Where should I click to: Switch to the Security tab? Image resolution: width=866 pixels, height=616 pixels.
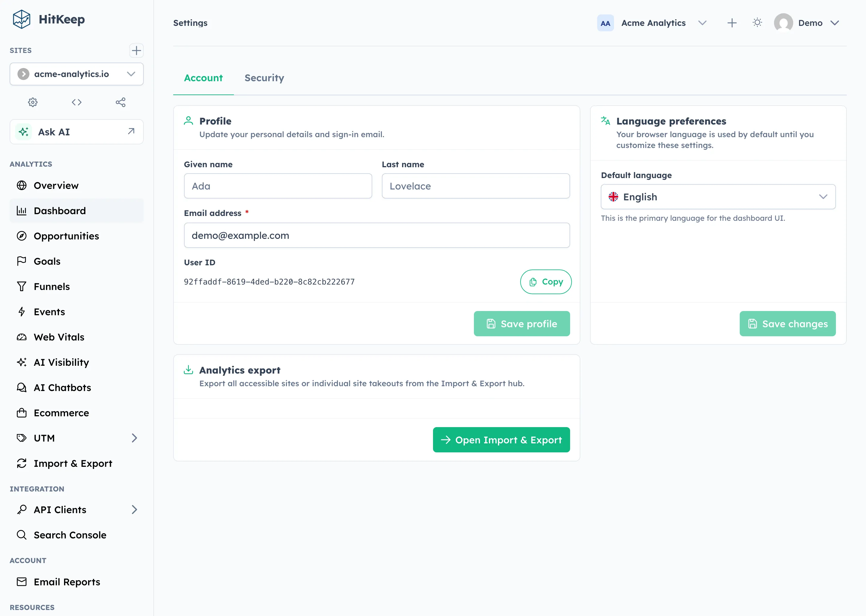264,78
